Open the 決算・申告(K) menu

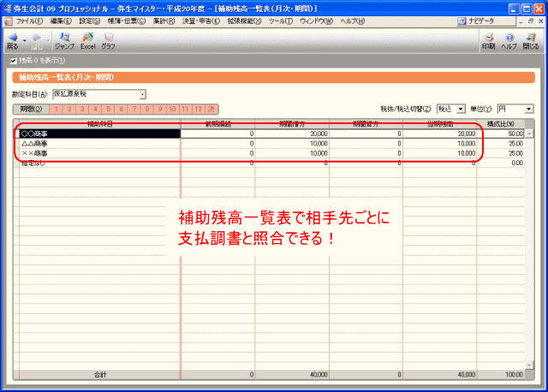click(x=201, y=21)
